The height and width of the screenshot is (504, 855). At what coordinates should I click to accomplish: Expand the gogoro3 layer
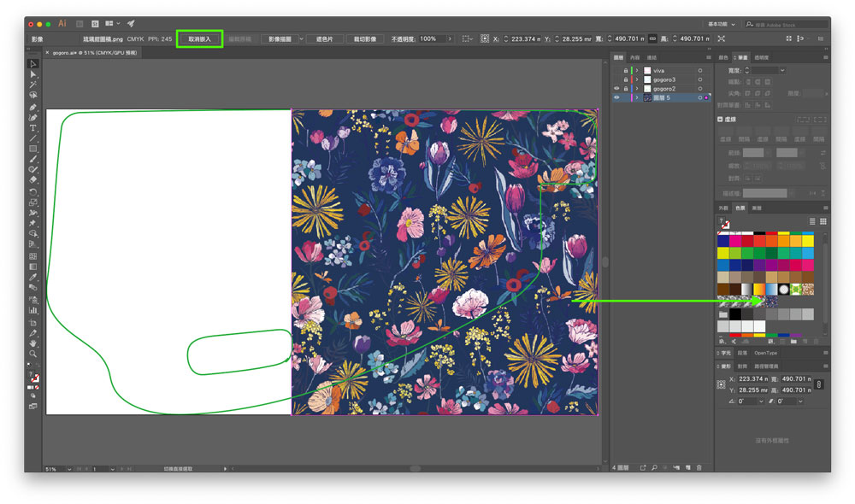[x=636, y=79]
